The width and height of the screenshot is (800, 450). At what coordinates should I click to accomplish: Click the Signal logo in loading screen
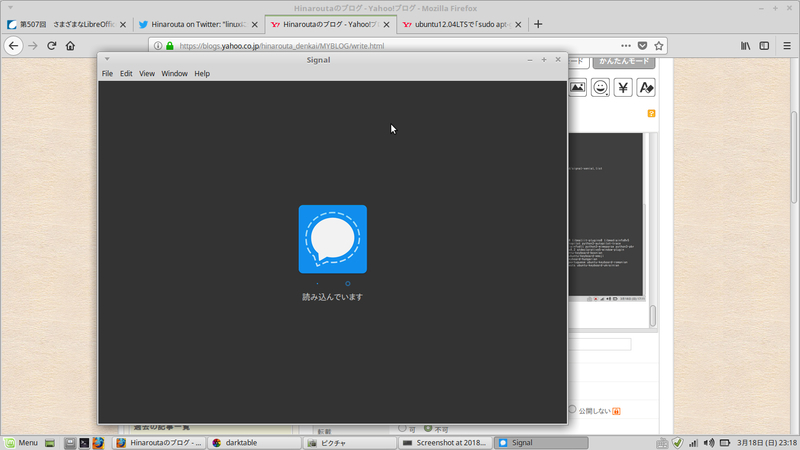(333, 239)
